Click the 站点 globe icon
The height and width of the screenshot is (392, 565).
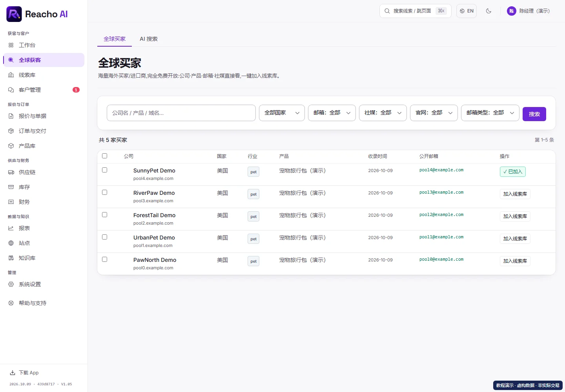[11, 243]
